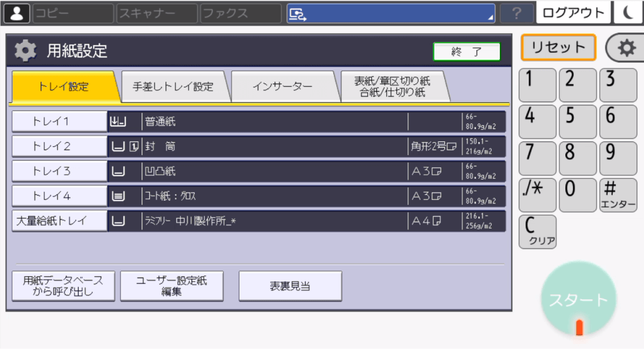
Task: Click A3 size in Tray 4 row
Action: pyautogui.click(x=426, y=196)
